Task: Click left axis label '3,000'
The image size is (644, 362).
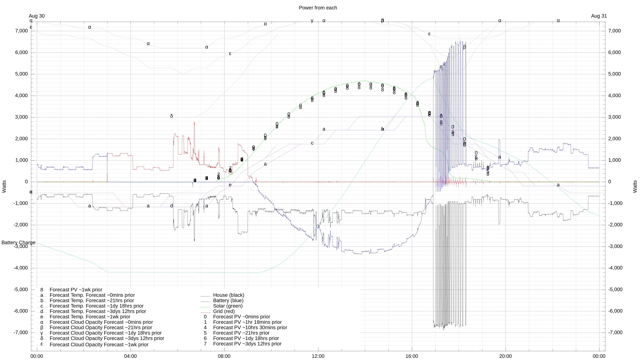Action: pyautogui.click(x=22, y=117)
